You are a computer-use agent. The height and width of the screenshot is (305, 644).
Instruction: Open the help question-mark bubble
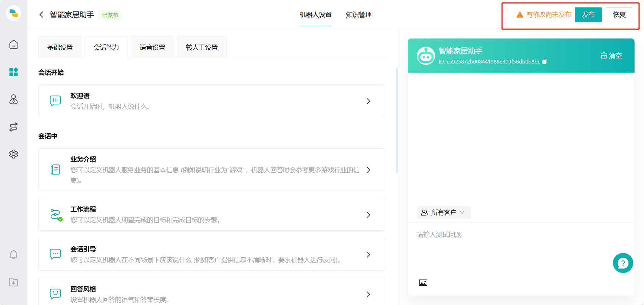[x=623, y=263]
